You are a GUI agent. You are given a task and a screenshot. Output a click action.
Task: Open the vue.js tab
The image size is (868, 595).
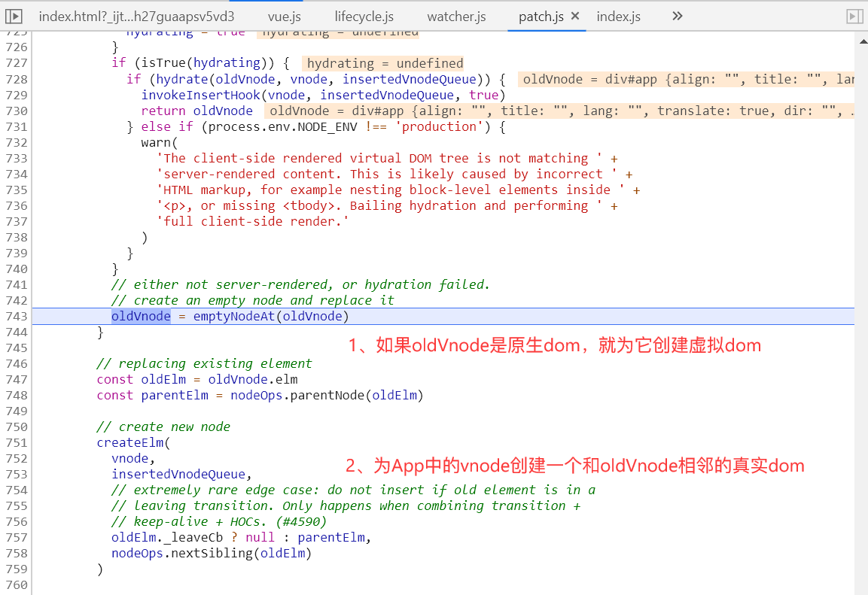pyautogui.click(x=284, y=17)
